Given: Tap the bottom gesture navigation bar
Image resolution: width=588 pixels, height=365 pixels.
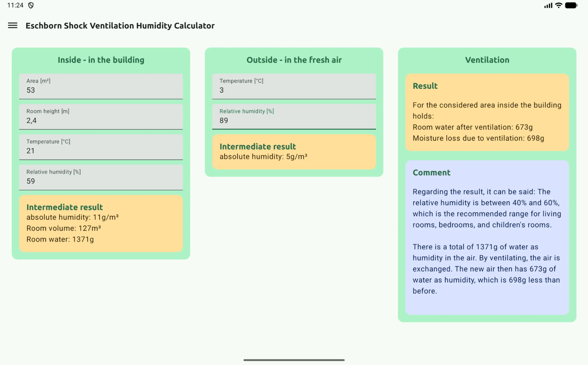Looking at the screenshot, I should tap(294, 360).
